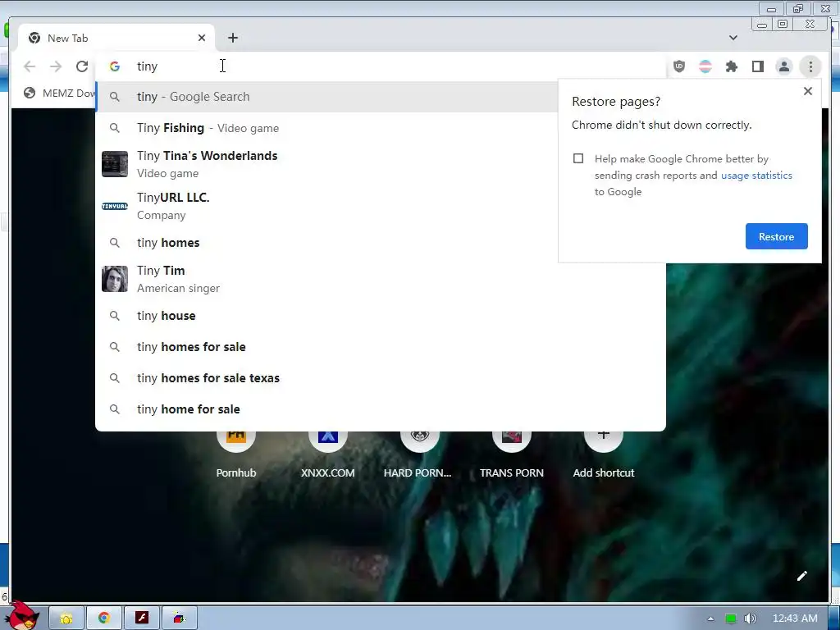
Task: Open the volume speaker tray icon
Action: coord(750,619)
